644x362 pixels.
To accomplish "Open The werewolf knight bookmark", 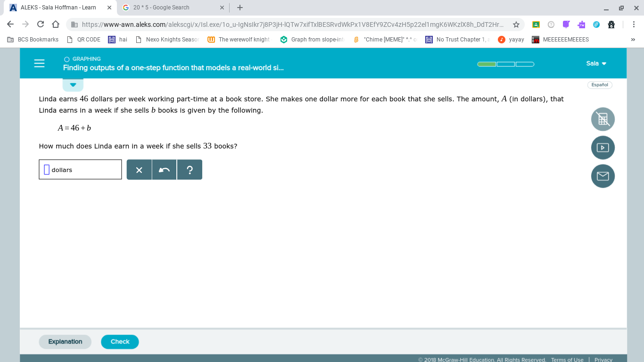I will tap(239, 40).
